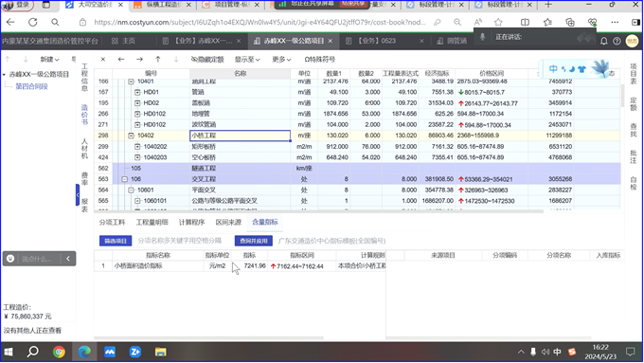Click the blue panel collapse handle
Viewport: 644px width, 363px height.
[x=78, y=195]
